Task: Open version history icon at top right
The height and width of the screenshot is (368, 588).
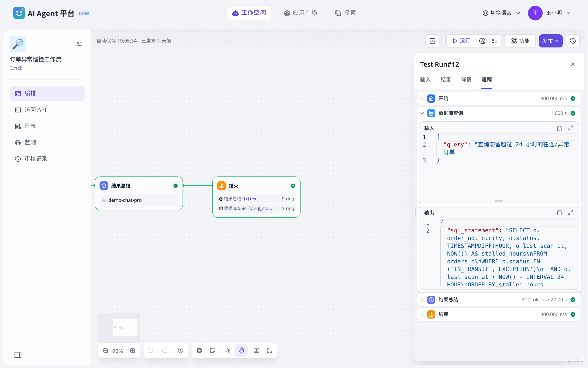Action: (x=573, y=41)
